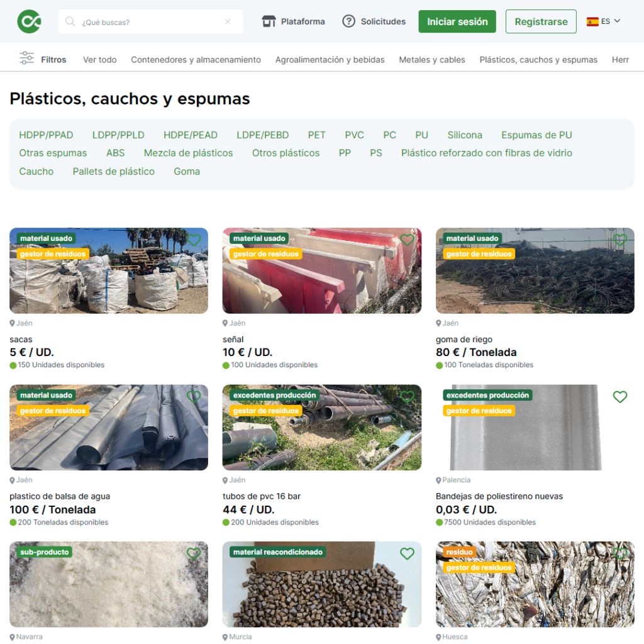Image resolution: width=644 pixels, height=644 pixels.
Task: Filter by Otros plásticos
Action: click(286, 153)
